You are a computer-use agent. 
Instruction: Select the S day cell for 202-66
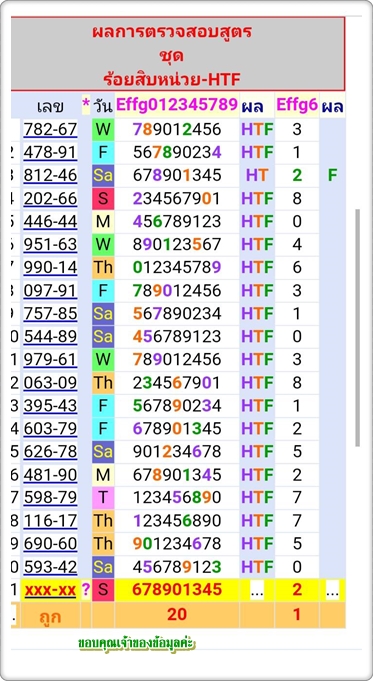[103, 198]
